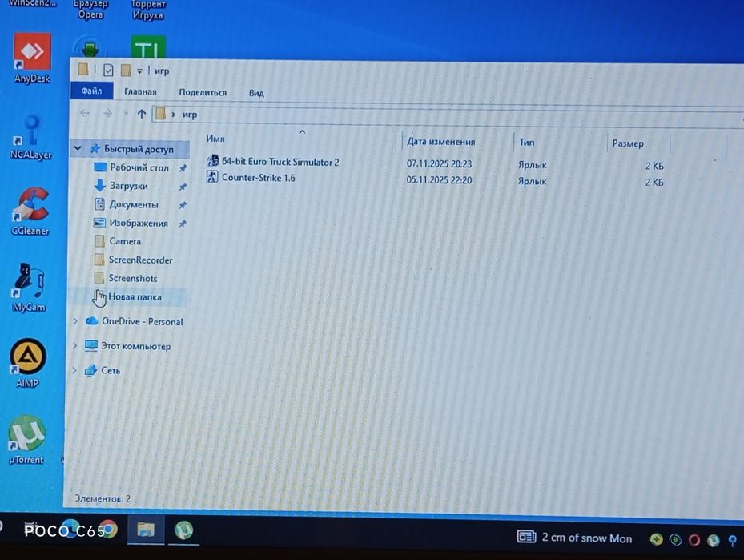744x560 pixels.
Task: Open the weather widget showing snow
Action: point(574,538)
